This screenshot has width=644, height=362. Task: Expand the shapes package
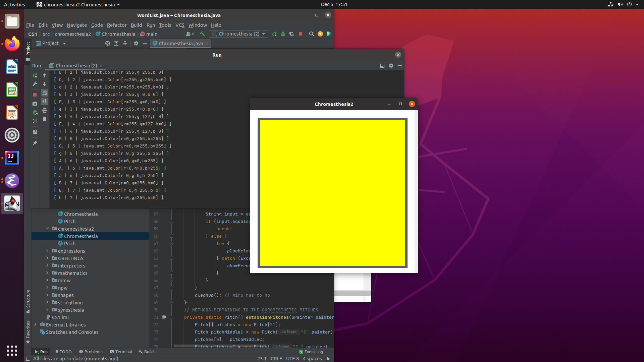[47, 295]
